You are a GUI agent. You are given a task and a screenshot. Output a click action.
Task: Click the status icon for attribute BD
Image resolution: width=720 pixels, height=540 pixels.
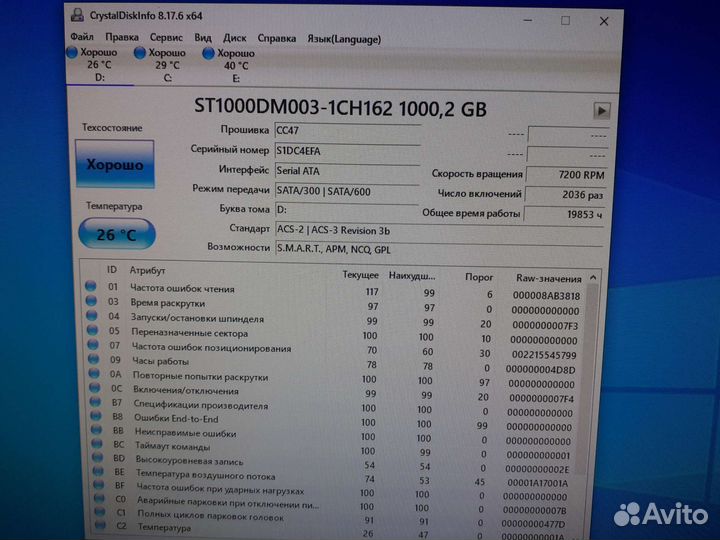(x=97, y=457)
